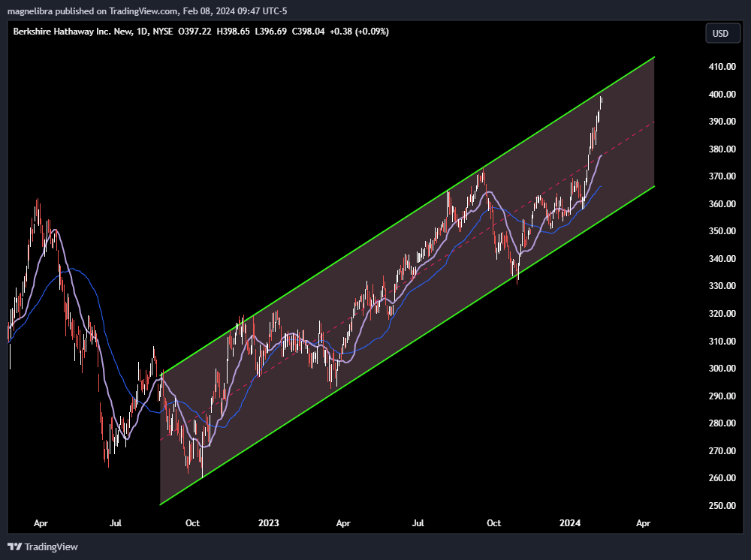
Task: Click the 330.00 price axis label
Action: [722, 286]
